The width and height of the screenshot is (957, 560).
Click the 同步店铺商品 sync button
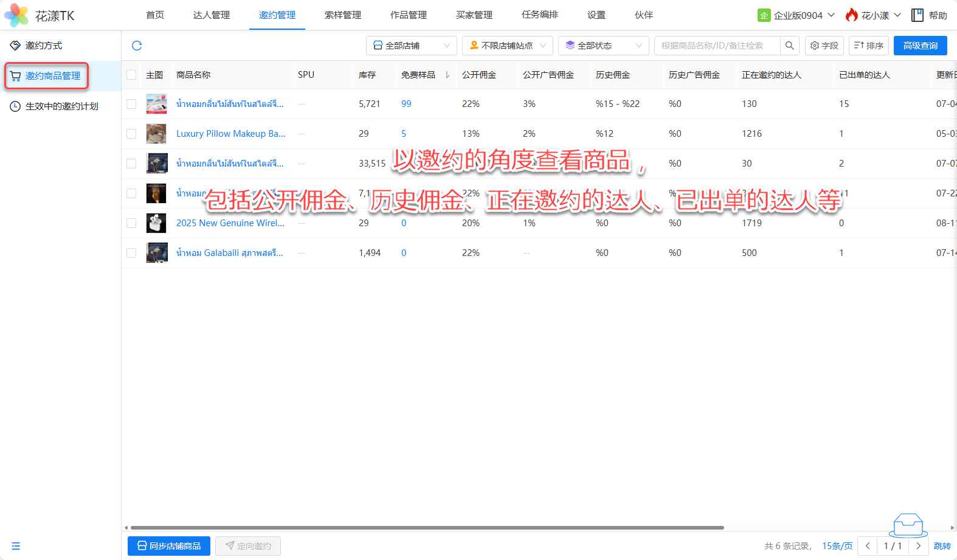[x=169, y=546]
